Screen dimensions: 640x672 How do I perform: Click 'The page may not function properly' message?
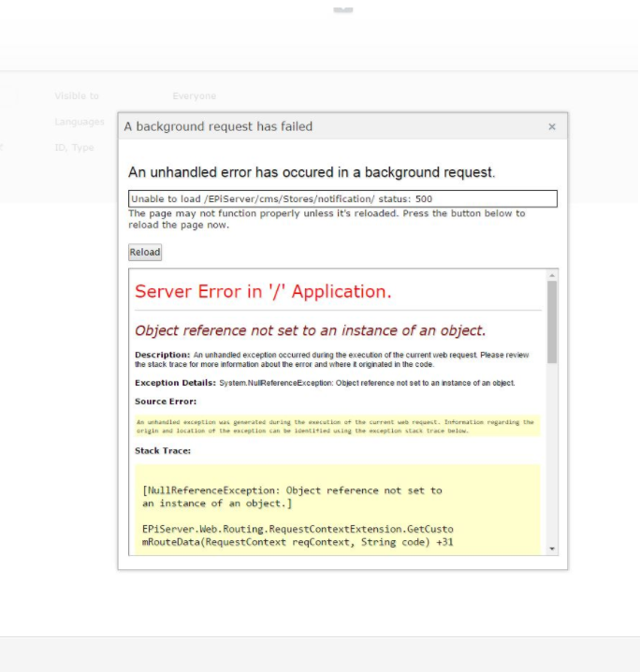(x=327, y=219)
